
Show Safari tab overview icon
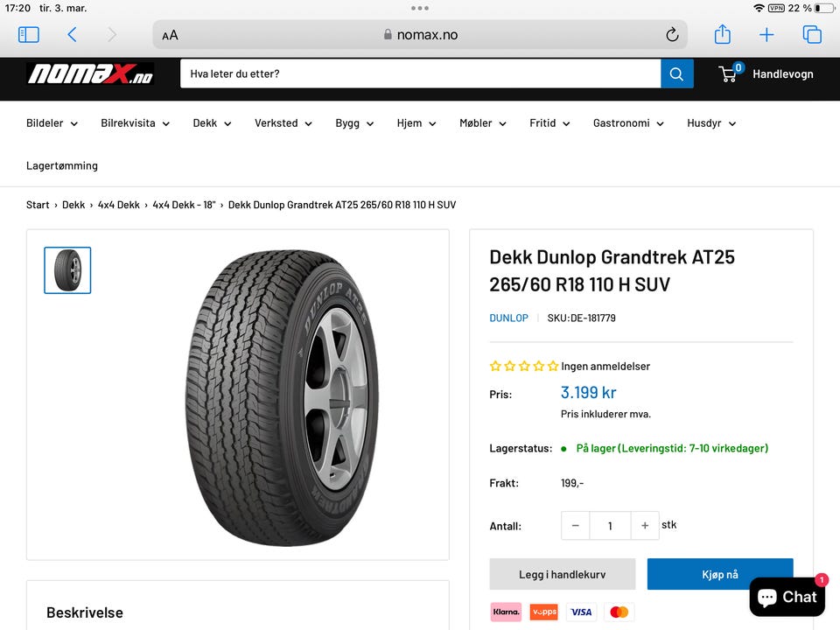click(812, 35)
